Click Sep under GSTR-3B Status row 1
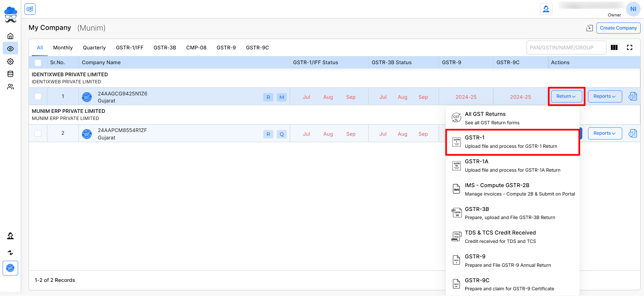This screenshot has height=296, width=644. pyautogui.click(x=423, y=97)
